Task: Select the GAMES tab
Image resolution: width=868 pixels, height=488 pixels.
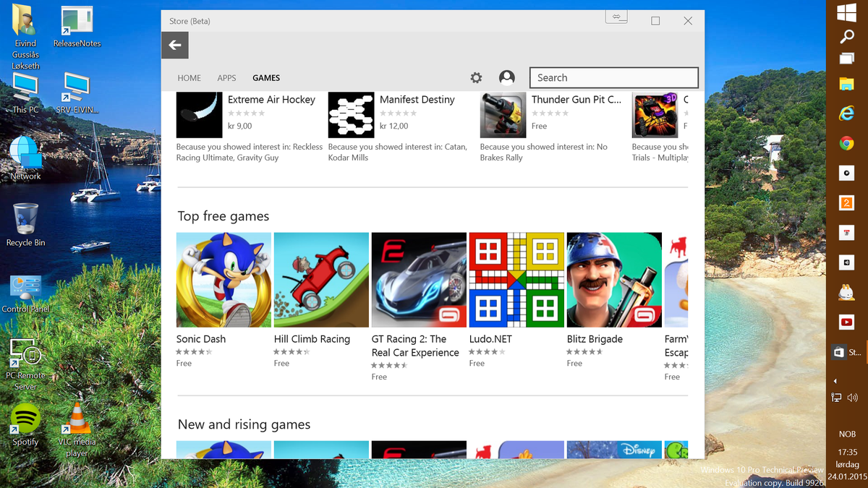Action: 266,78
